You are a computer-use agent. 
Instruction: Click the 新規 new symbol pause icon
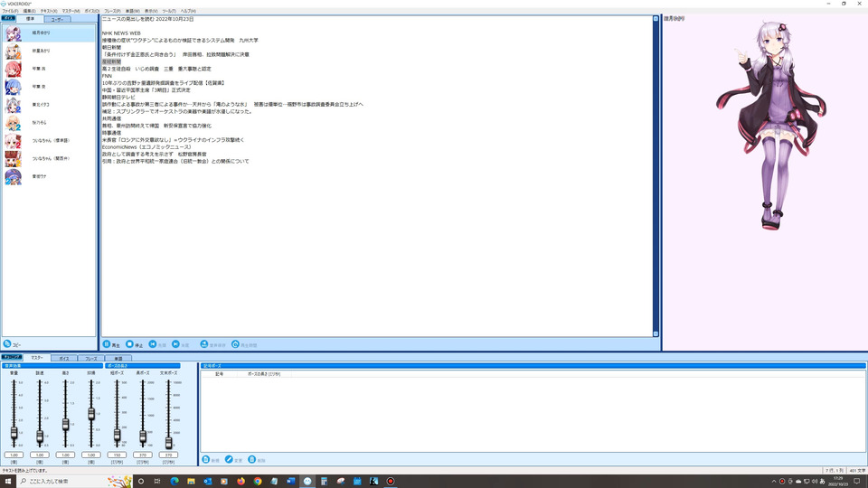[x=206, y=460]
